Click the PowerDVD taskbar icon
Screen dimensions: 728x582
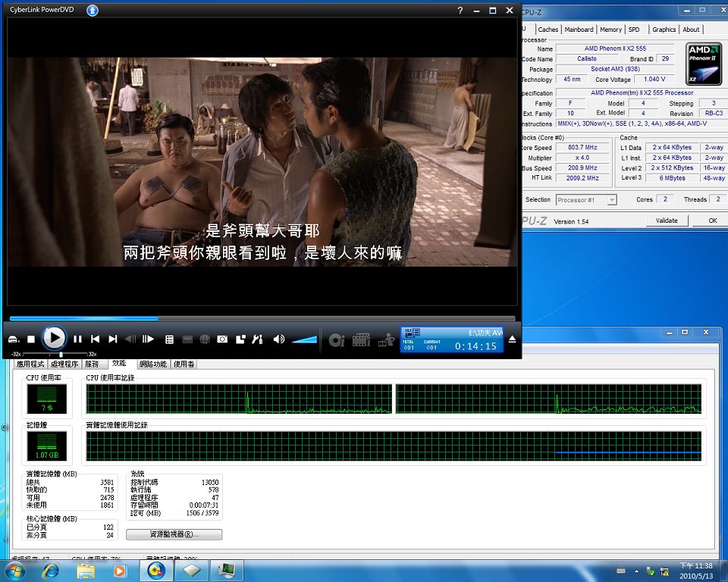(156, 571)
